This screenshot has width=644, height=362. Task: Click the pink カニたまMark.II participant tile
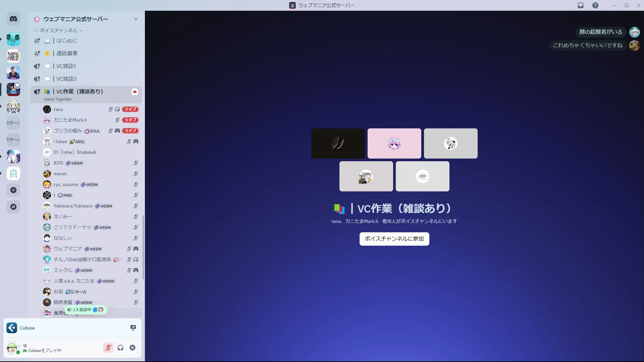tap(394, 143)
